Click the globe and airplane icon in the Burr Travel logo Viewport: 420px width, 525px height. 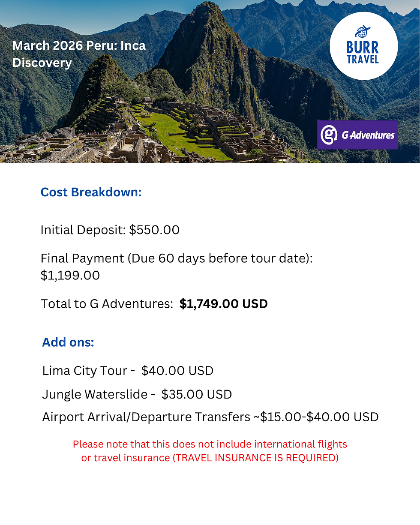[x=362, y=33]
